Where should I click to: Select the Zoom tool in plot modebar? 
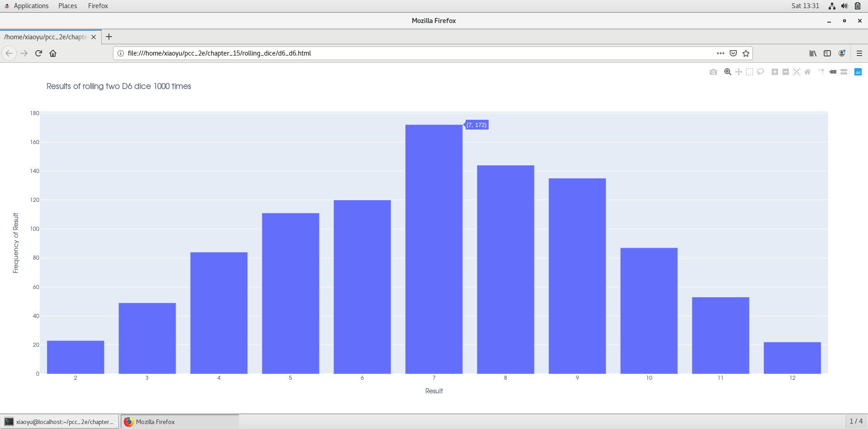pos(728,72)
